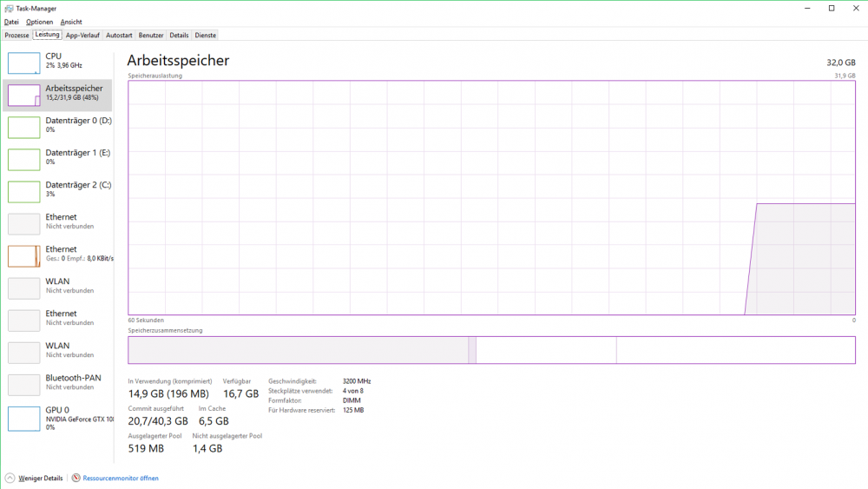This screenshot has width=868, height=489.
Task: Click the Speicherzusammensetzung memory composition bar
Action: (x=491, y=350)
